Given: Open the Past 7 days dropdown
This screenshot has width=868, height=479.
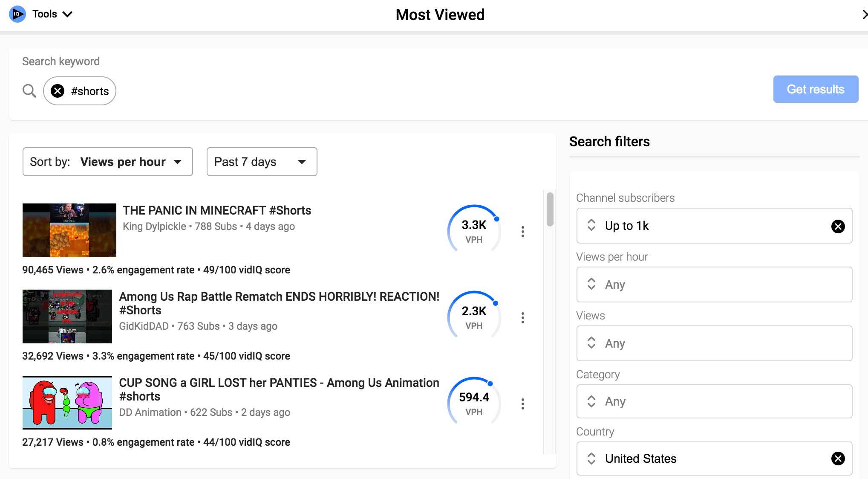Looking at the screenshot, I should [262, 162].
